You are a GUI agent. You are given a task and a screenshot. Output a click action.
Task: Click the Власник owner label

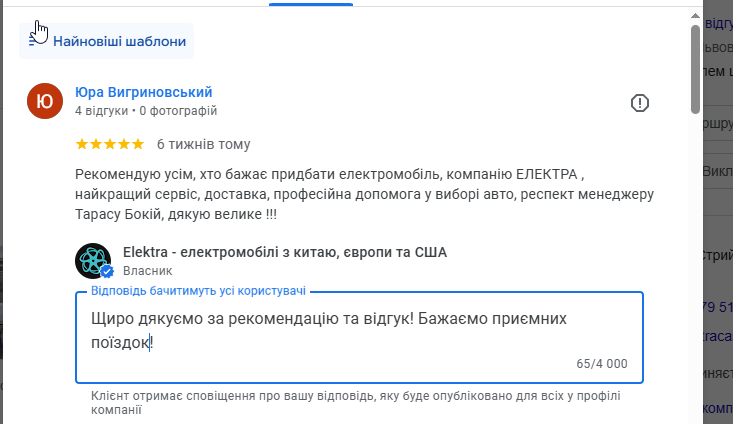(148, 270)
